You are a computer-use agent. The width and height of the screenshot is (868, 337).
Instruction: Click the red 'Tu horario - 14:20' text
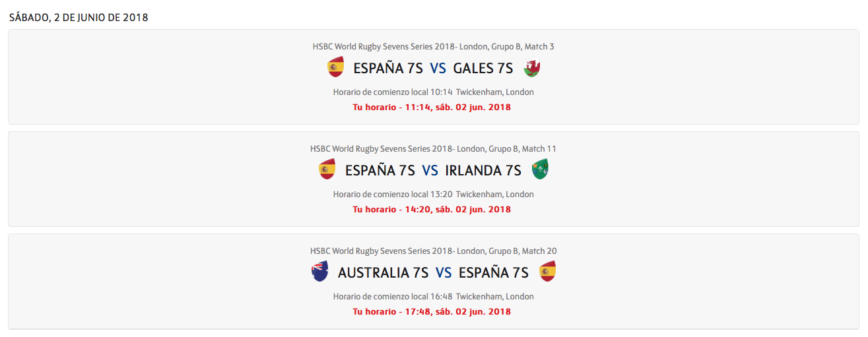point(432,209)
